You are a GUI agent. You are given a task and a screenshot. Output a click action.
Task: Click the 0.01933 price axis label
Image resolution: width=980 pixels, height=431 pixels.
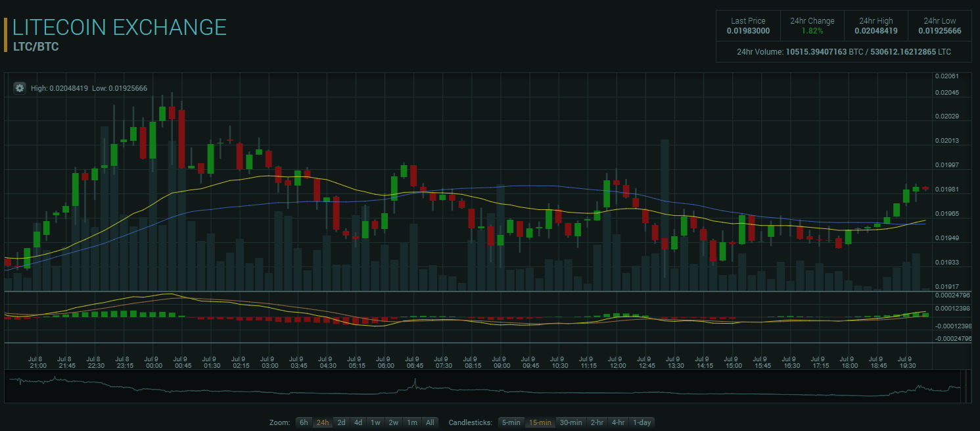pyautogui.click(x=947, y=263)
